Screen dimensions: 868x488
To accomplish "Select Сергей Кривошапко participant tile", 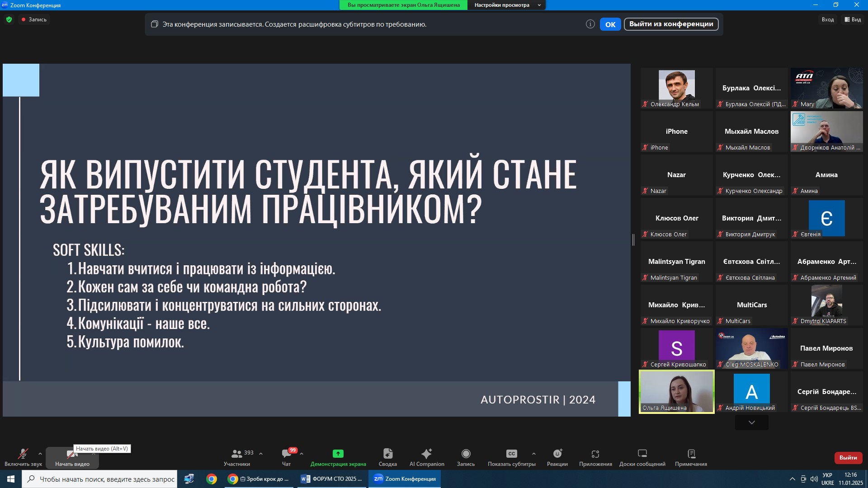I will coord(676,348).
